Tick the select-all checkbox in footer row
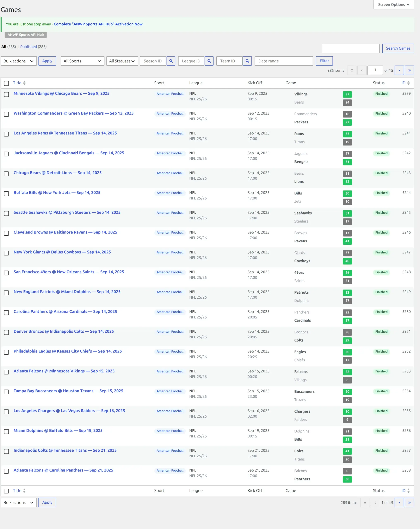This screenshot has width=420, height=529. coord(6,491)
